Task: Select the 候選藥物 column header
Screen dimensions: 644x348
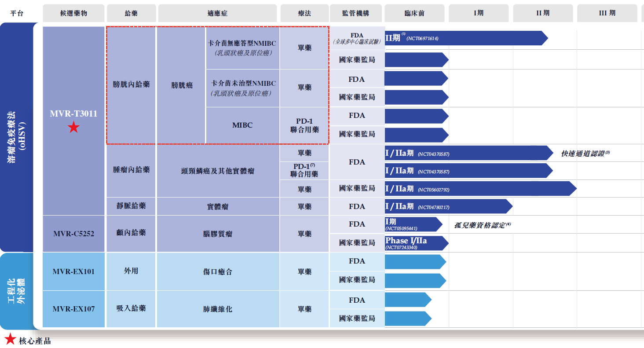Action: [74, 13]
